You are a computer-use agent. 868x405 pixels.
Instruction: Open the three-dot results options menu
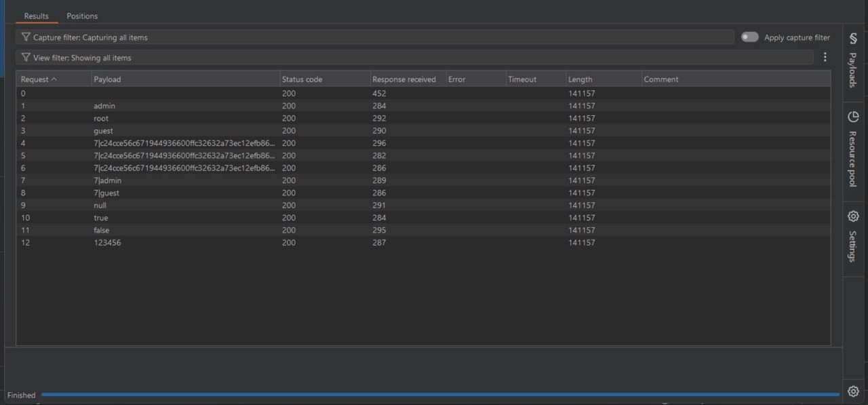tap(825, 58)
